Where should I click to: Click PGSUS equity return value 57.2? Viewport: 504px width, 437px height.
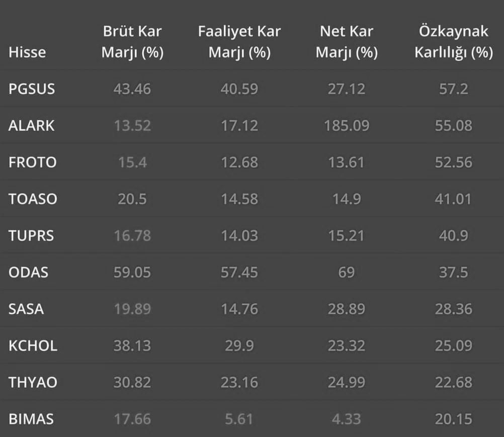coord(454,89)
